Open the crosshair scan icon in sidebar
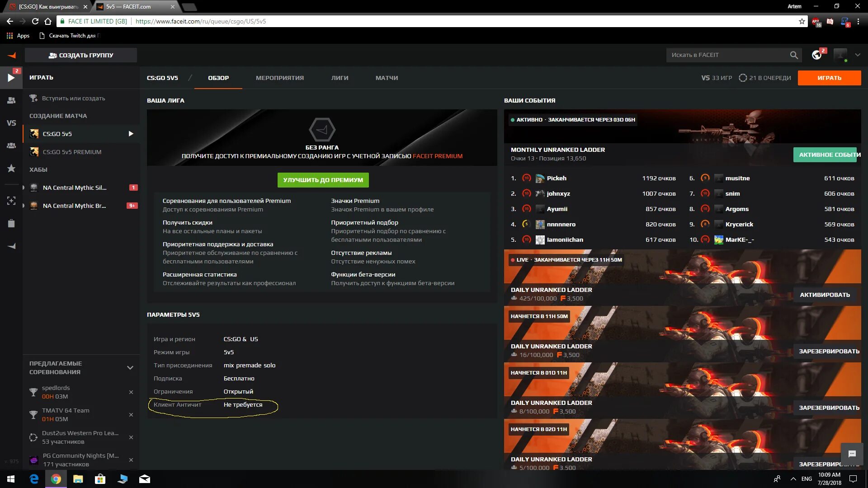868x488 pixels. click(11, 201)
